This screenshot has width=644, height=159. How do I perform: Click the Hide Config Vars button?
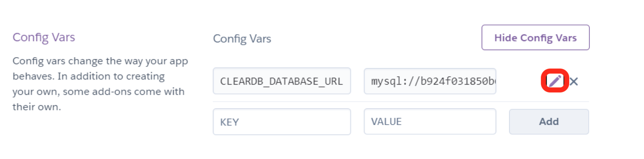coord(535,38)
